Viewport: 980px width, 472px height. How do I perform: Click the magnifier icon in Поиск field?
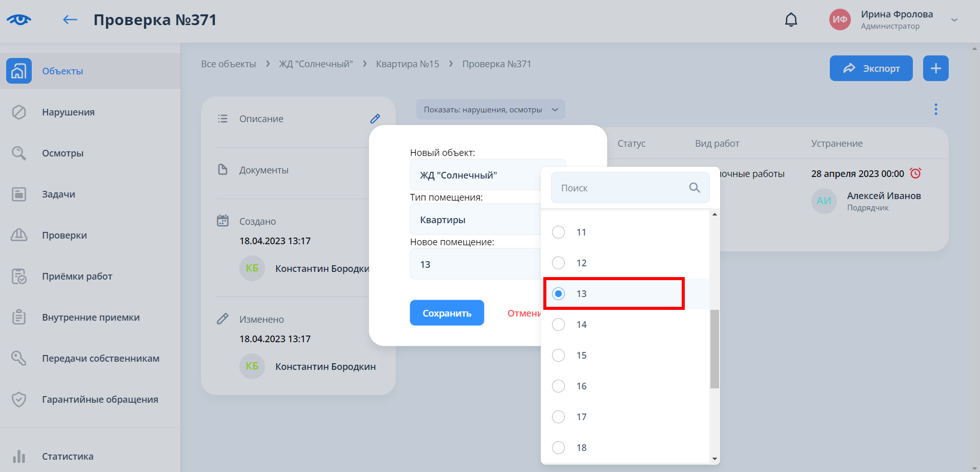click(694, 188)
